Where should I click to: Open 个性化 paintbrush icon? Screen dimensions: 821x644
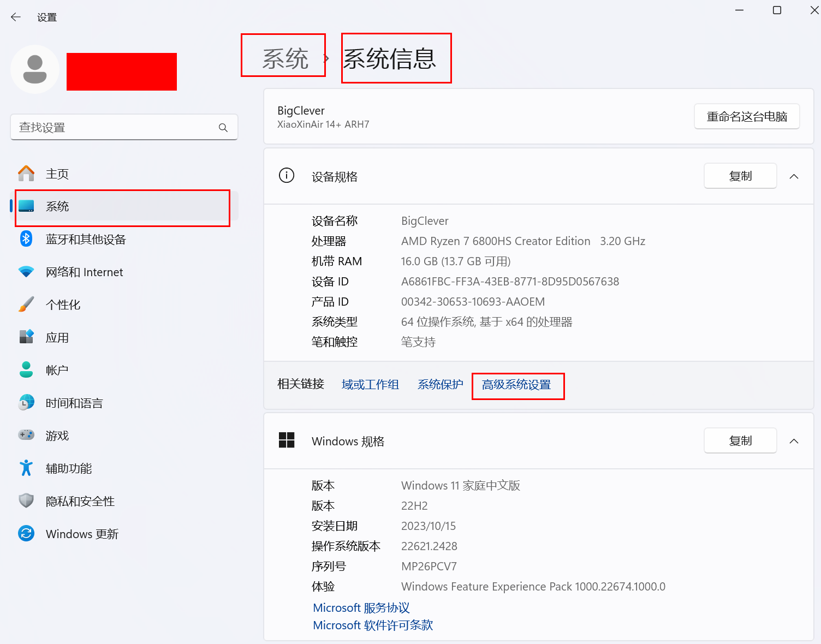[x=26, y=305]
